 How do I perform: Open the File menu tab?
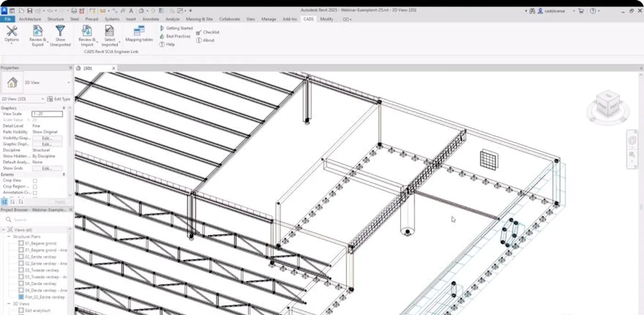[7, 19]
